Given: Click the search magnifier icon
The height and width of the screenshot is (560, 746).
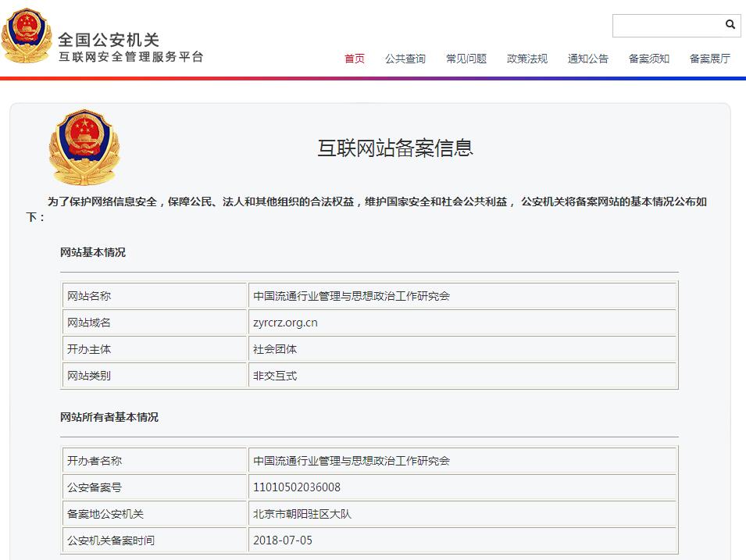Looking at the screenshot, I should pyautogui.click(x=731, y=25).
